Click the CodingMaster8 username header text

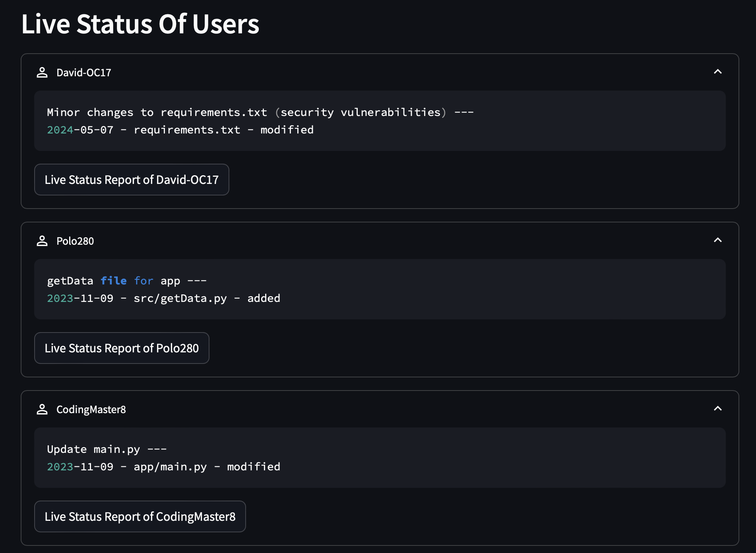91,410
